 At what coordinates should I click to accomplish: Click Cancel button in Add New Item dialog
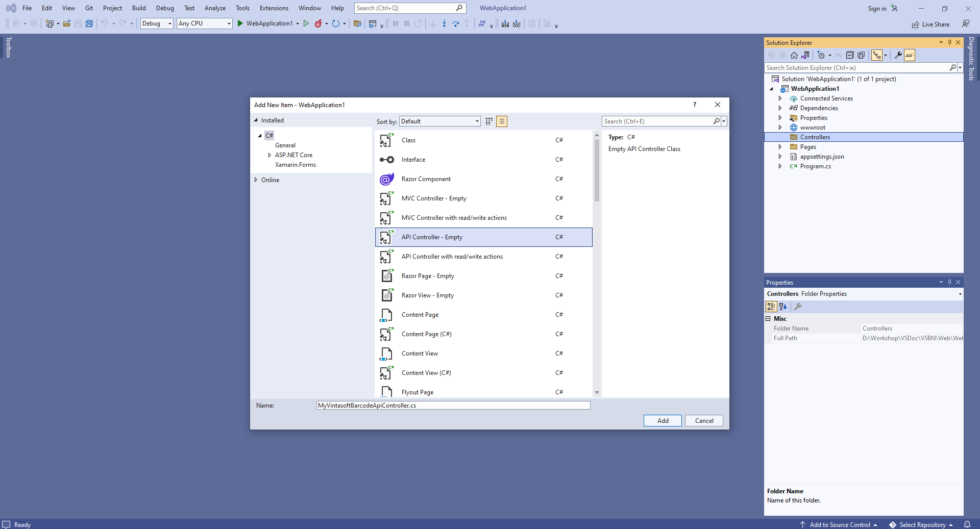coord(704,421)
